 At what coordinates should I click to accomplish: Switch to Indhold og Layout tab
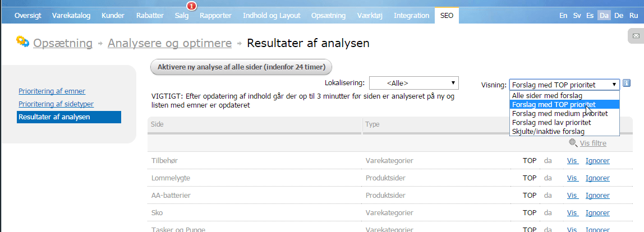coord(272,16)
